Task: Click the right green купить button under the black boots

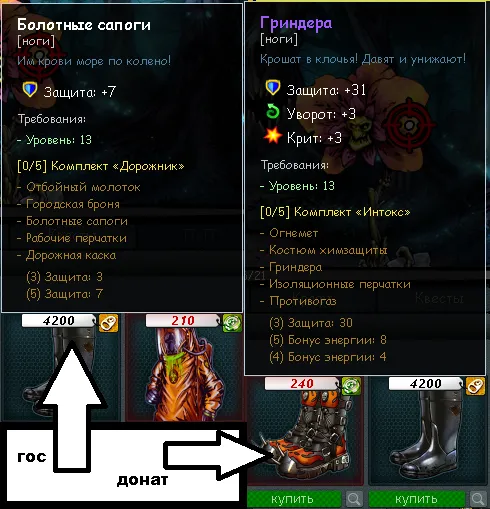Action: point(417,499)
